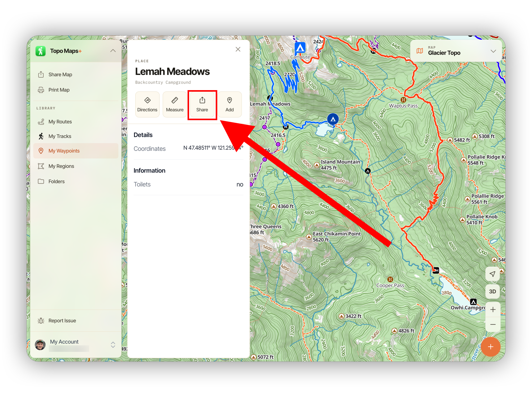
Task: Click the Topo Maps+ app logo icon
Action: coord(41,51)
